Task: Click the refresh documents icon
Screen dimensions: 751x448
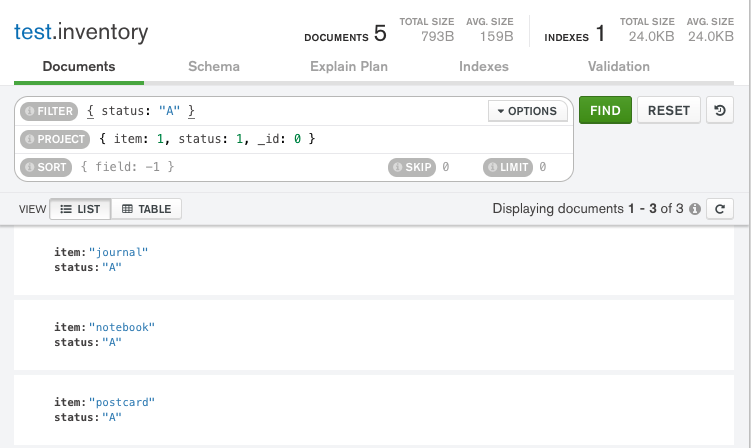Action: [720, 209]
